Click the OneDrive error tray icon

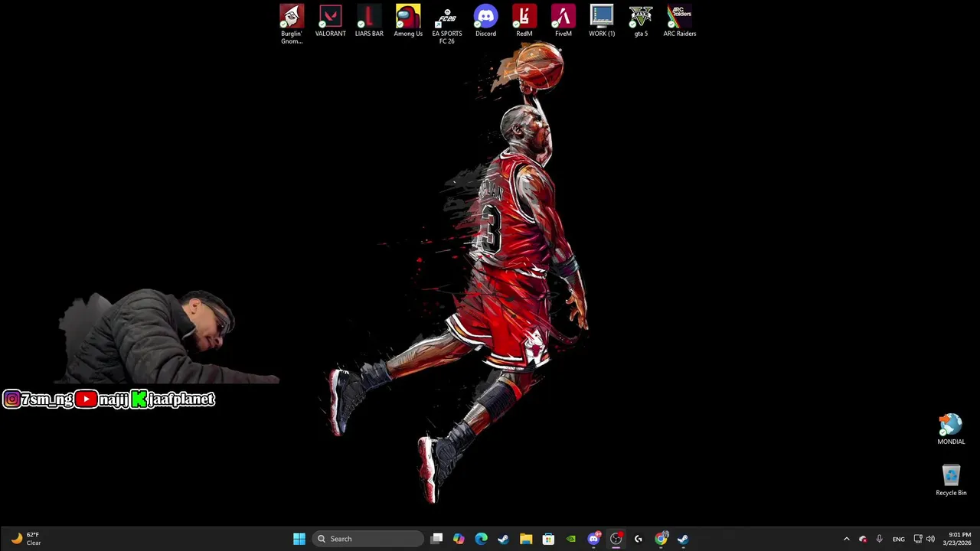(x=863, y=539)
